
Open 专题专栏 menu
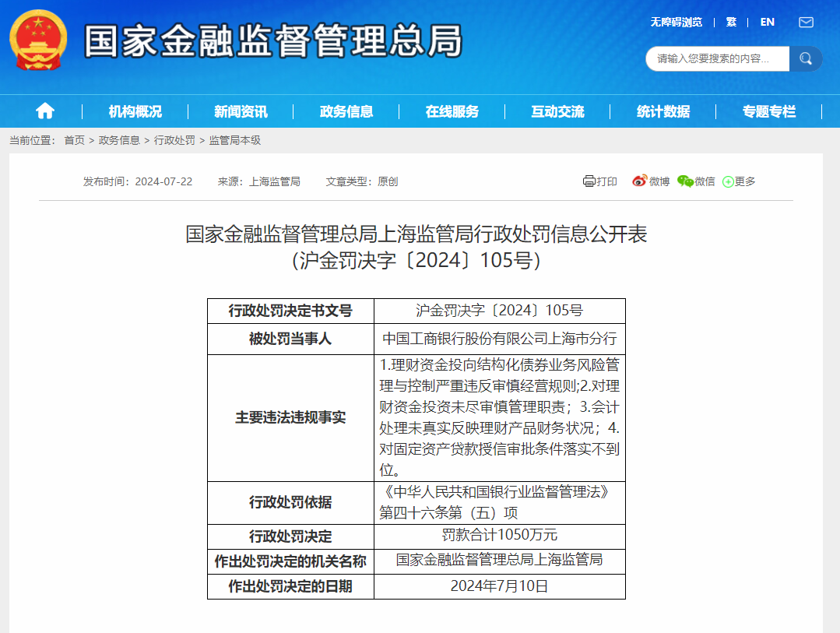[768, 111]
